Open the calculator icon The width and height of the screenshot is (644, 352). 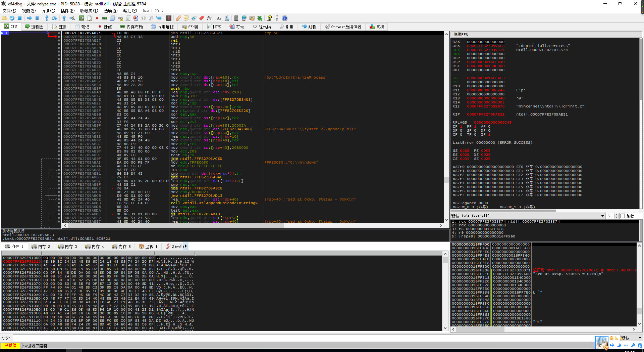236,18
